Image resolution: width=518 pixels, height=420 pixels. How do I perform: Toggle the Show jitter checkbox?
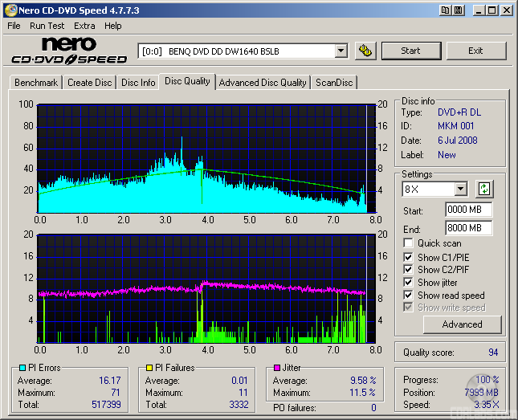tap(409, 283)
